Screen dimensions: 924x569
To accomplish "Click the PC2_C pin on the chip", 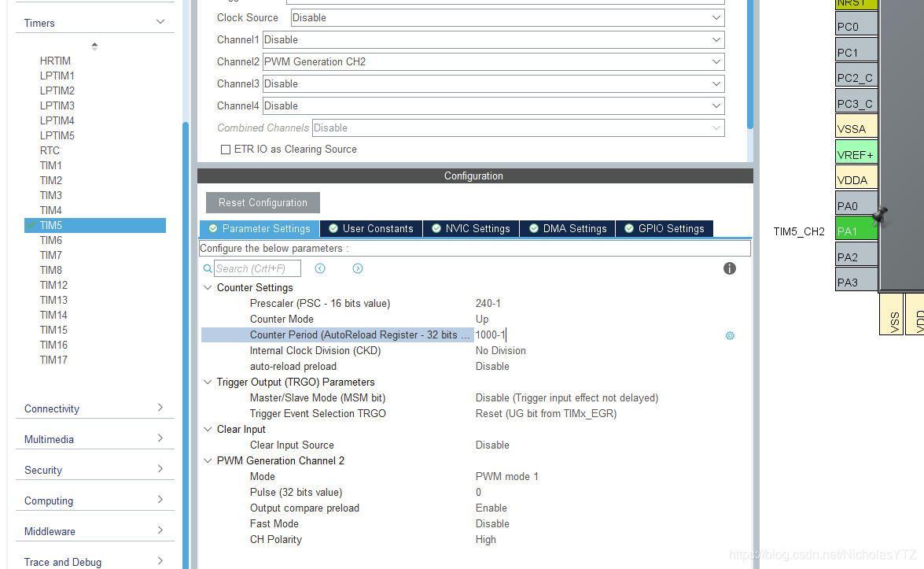I will point(857,76).
